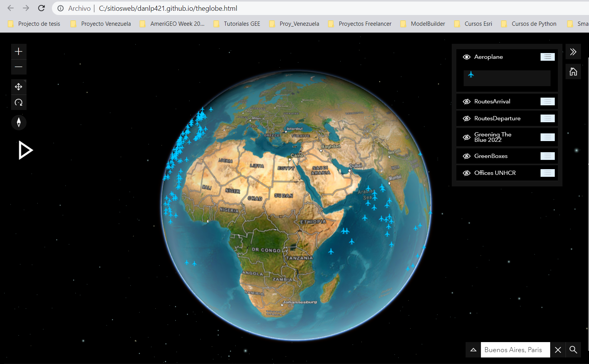
Task: Expand the Offices UNHCR legend panel
Action: pyautogui.click(x=547, y=173)
